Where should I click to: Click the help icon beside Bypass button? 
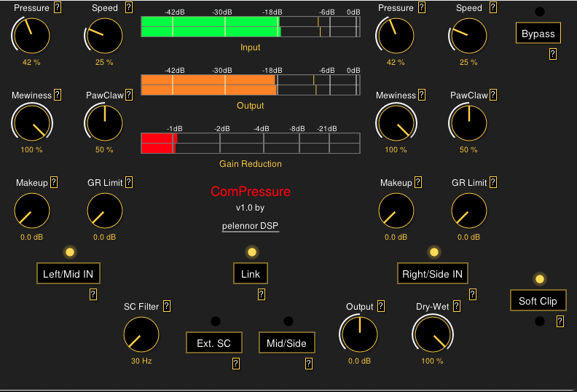pos(553,53)
